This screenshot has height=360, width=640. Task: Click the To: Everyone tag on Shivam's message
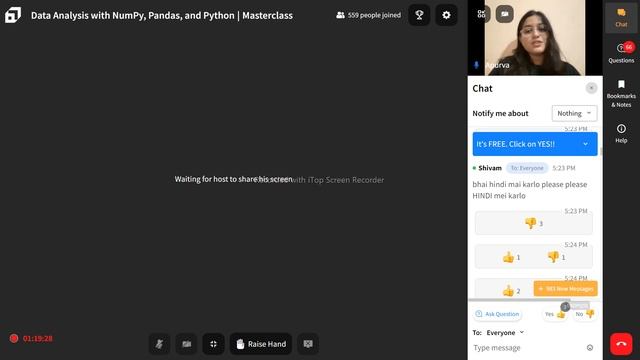[527, 168]
